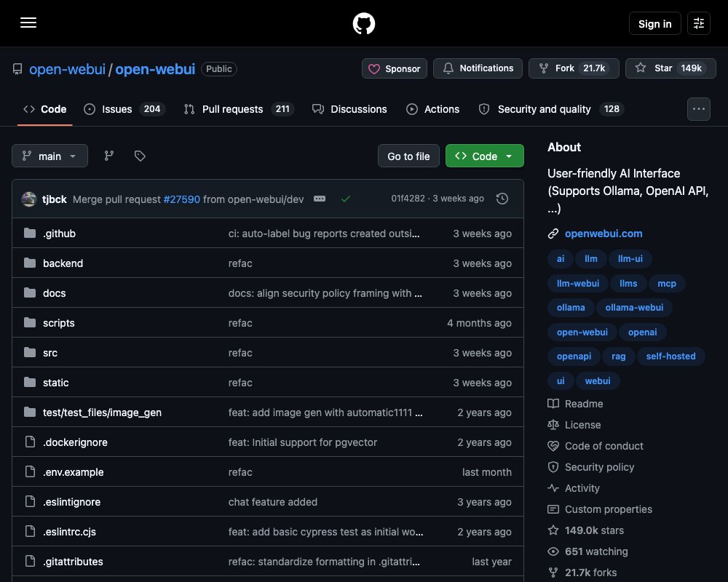The width and height of the screenshot is (728, 582).
Task: Open the appearance settings slider icon
Action: 698,23
